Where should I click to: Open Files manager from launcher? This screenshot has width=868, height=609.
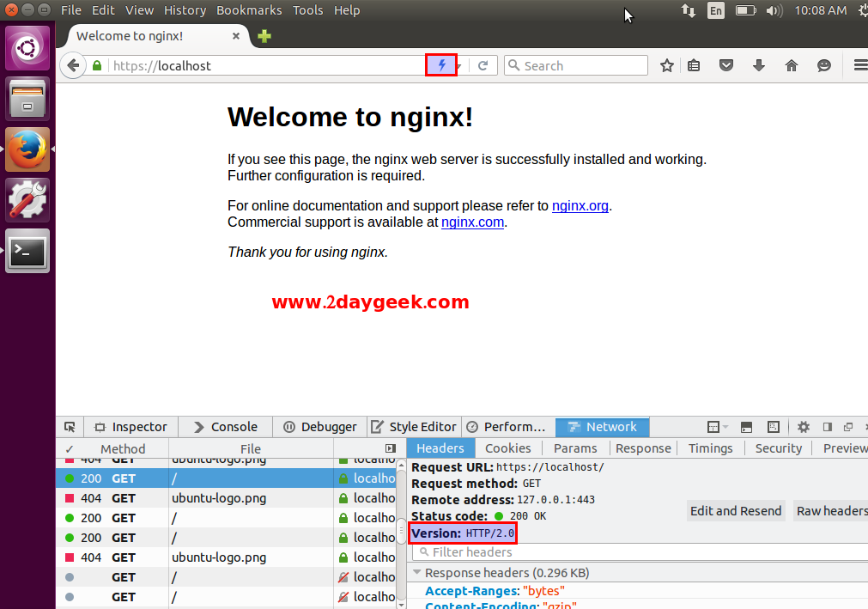(27, 99)
